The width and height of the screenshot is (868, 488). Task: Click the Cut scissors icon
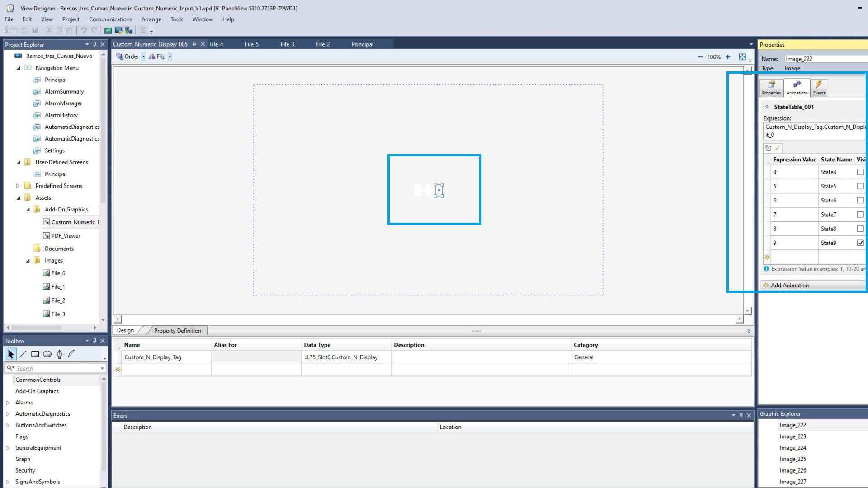click(x=49, y=30)
